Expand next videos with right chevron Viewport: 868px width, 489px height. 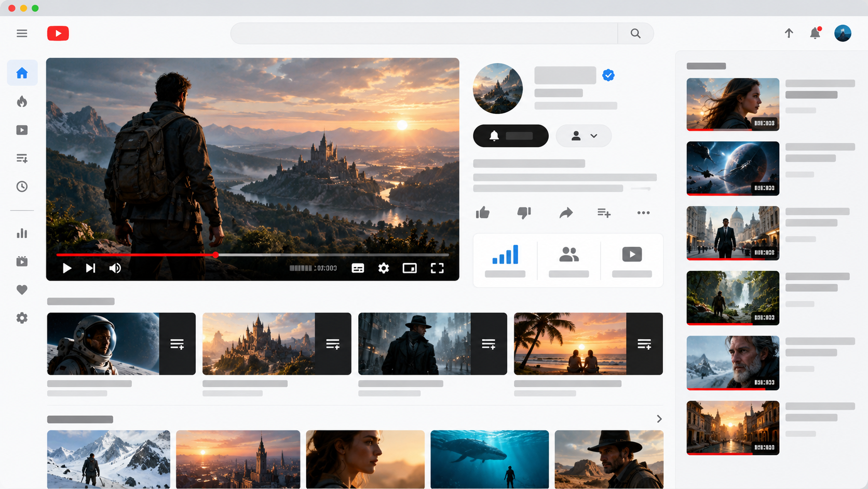click(659, 419)
